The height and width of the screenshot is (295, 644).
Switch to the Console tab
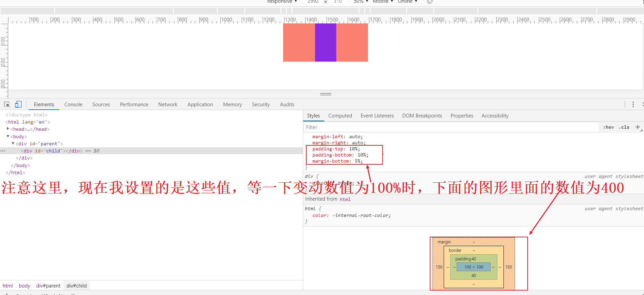click(73, 105)
